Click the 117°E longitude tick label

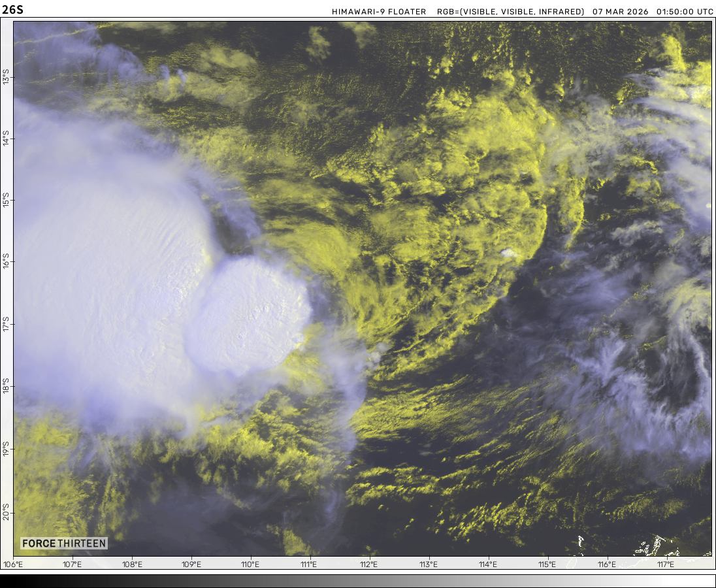click(666, 564)
